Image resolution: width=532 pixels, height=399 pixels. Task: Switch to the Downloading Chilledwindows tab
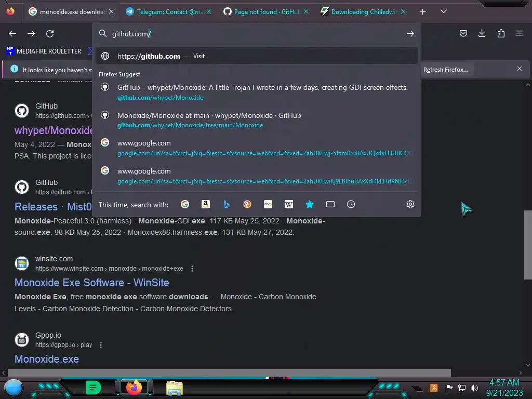[363, 12]
